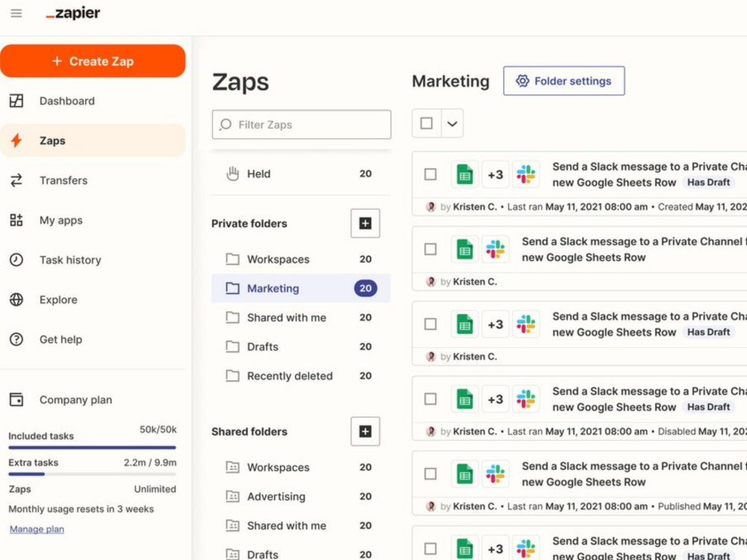Click the +3 steps badge on first zap
747x560 pixels.
(495, 175)
